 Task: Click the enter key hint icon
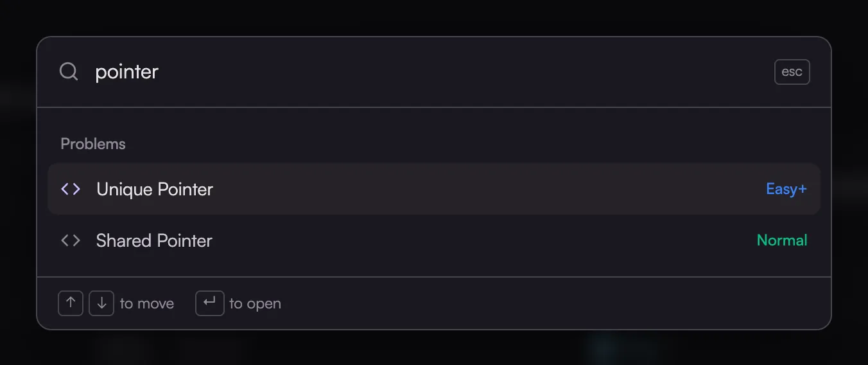209,303
